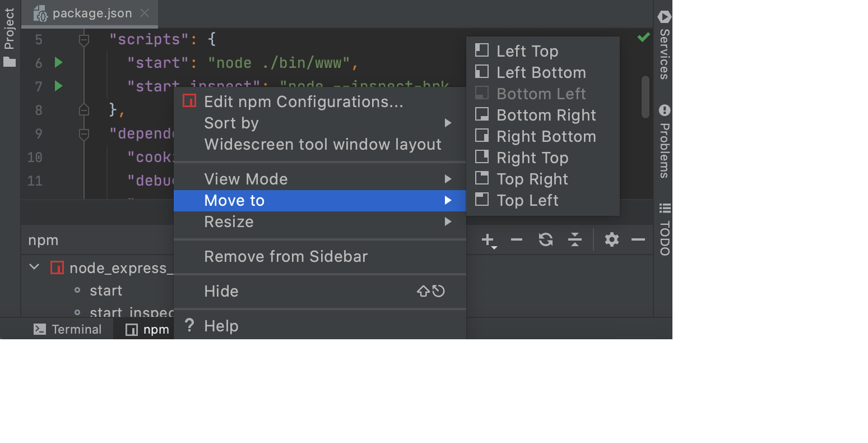The image size is (868, 443).
Task: Select Widescreen tool window layout
Action: [320, 144]
